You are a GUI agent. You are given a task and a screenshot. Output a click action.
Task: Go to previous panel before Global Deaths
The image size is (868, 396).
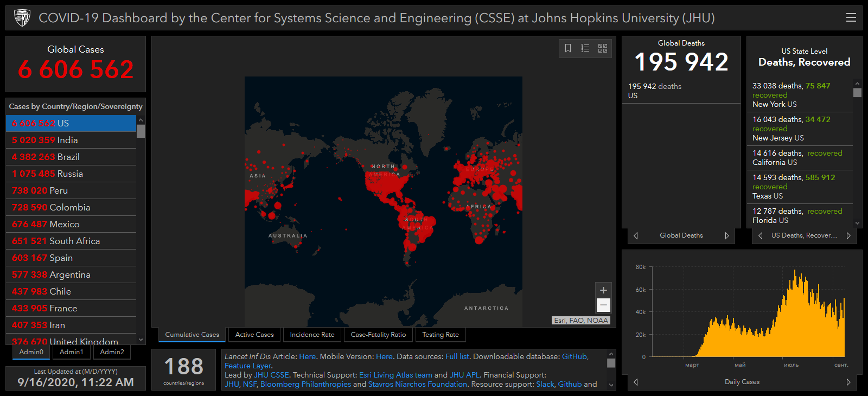pos(636,235)
